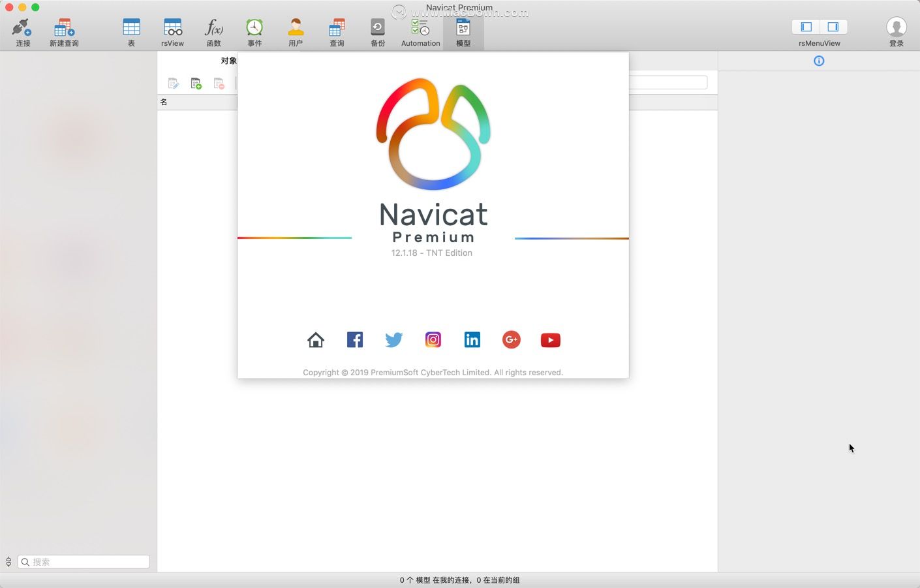Open the Google Plus icon
The width and height of the screenshot is (920, 588).
coord(512,340)
